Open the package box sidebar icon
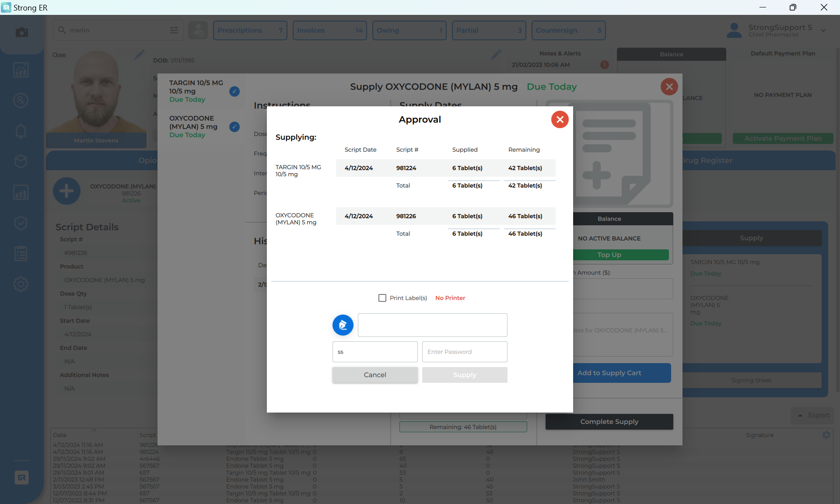 (x=21, y=161)
